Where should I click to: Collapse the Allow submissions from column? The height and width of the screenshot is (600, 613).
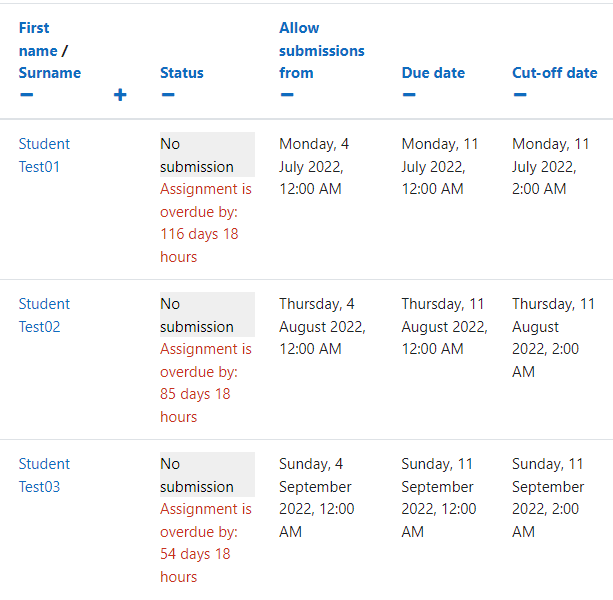(x=287, y=95)
